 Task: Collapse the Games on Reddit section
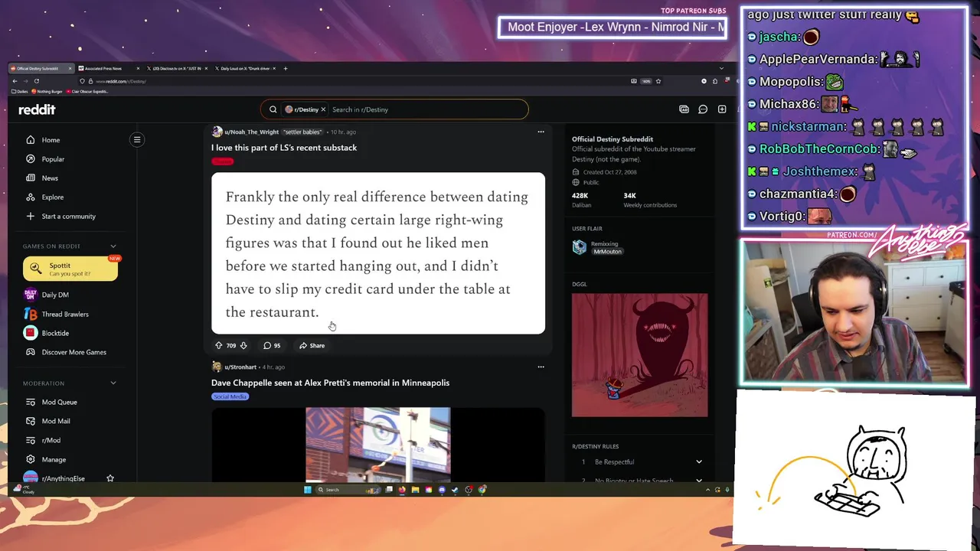pyautogui.click(x=113, y=246)
